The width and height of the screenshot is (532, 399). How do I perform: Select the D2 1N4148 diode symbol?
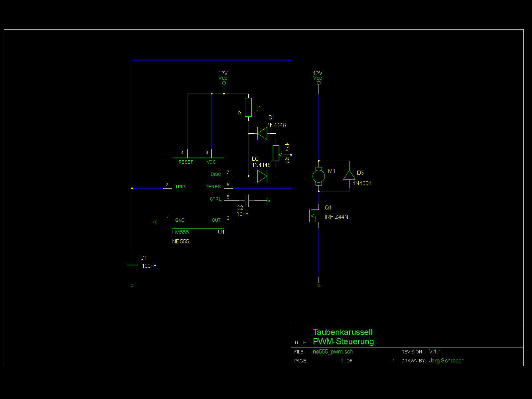(x=262, y=176)
